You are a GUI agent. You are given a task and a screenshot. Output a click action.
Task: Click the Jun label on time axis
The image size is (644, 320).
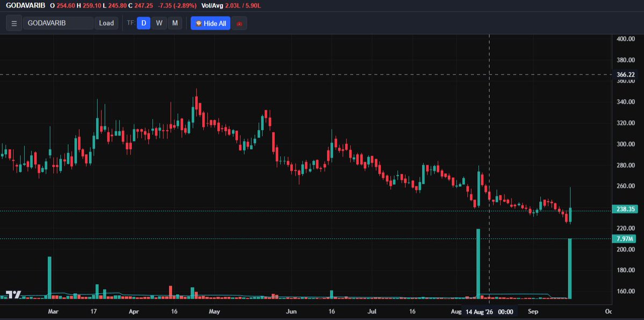(x=292, y=311)
